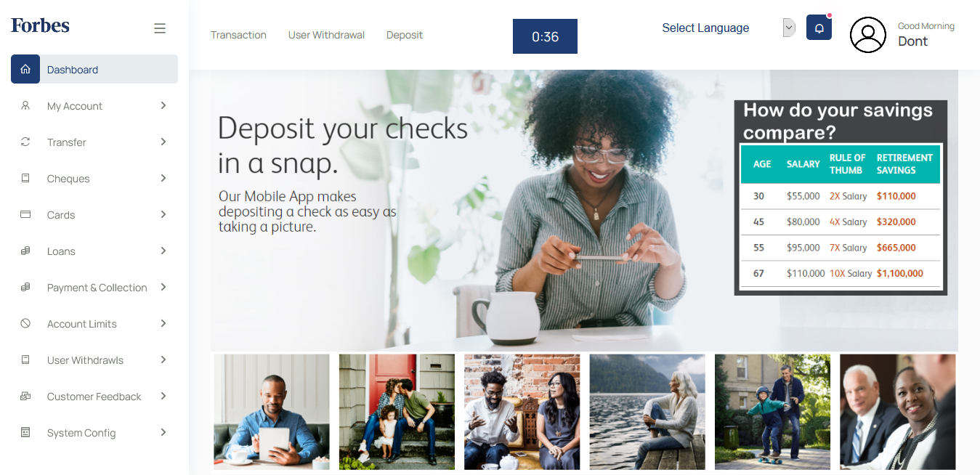This screenshot has width=980, height=475.
Task: Open the Transaction tab
Action: pos(238,35)
